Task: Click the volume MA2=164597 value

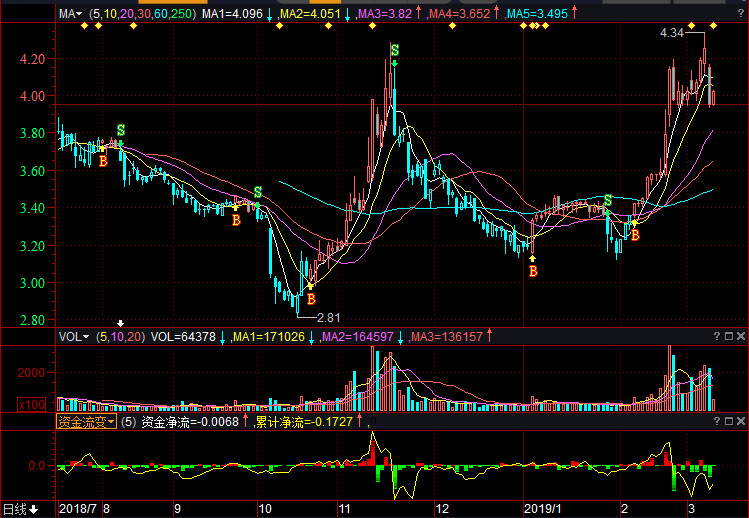Action: point(358,337)
